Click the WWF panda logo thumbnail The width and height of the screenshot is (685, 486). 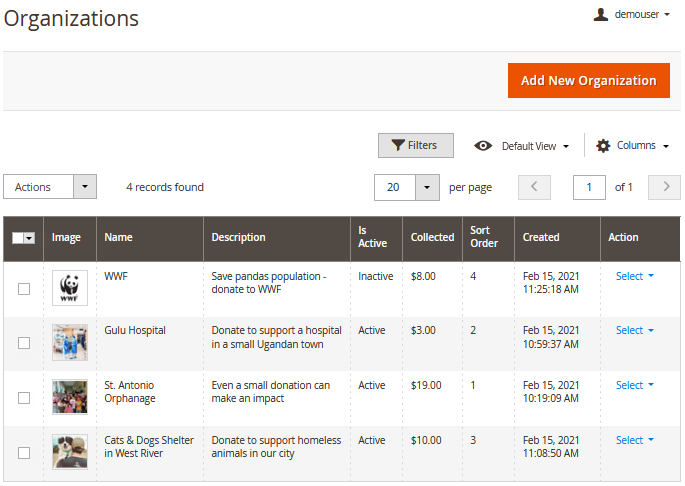(70, 288)
